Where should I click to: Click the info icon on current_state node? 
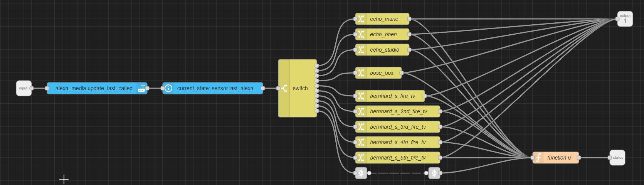coord(168,88)
